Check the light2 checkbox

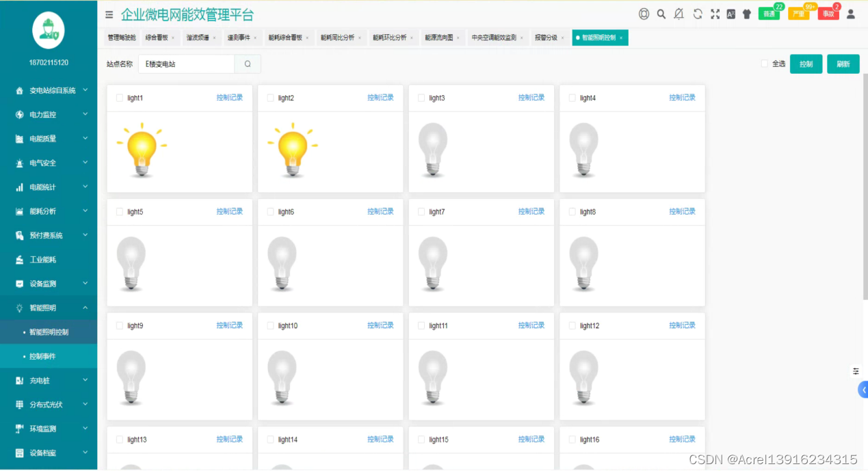coord(270,98)
